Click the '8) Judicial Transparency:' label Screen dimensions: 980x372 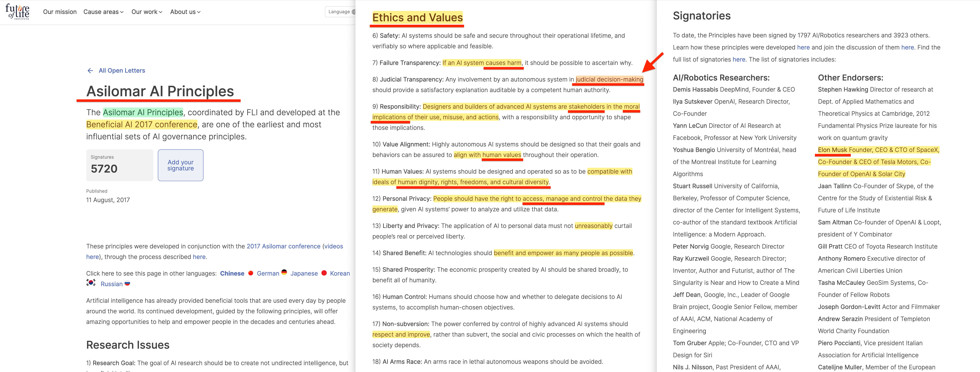pyautogui.click(x=408, y=79)
